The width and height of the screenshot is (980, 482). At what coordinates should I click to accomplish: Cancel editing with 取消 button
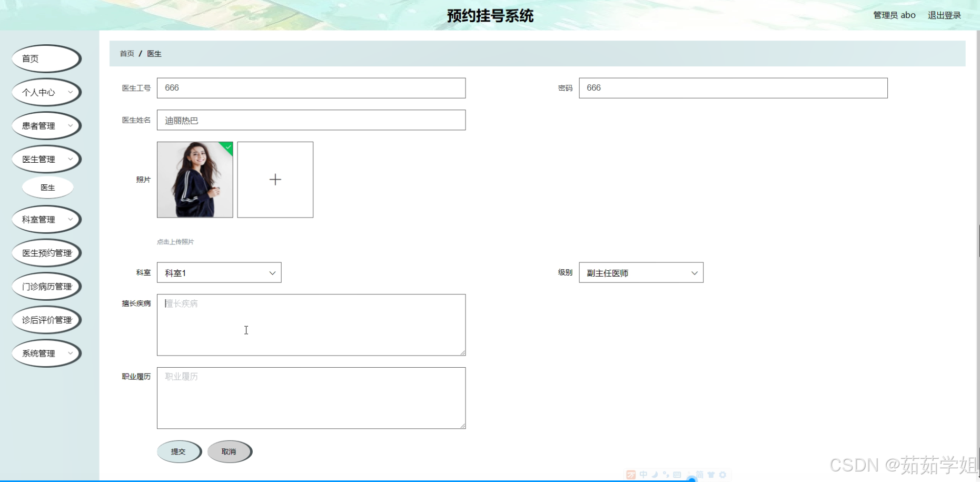click(x=230, y=451)
